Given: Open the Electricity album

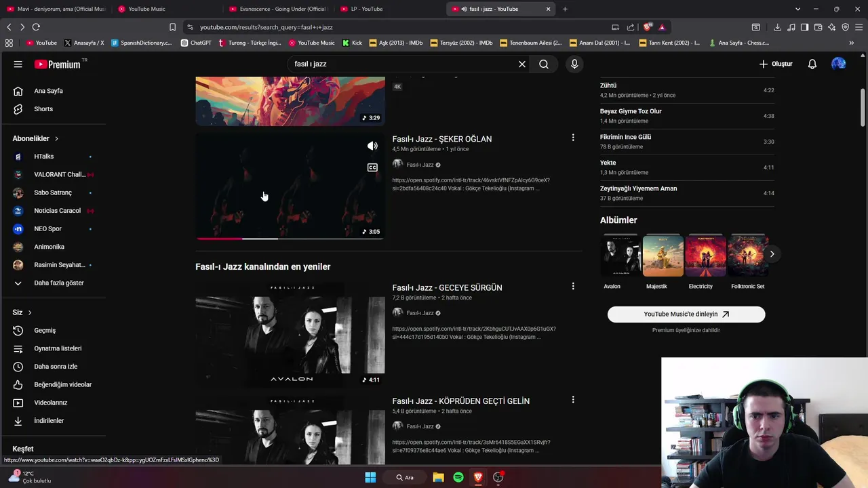Looking at the screenshot, I should tap(706, 255).
